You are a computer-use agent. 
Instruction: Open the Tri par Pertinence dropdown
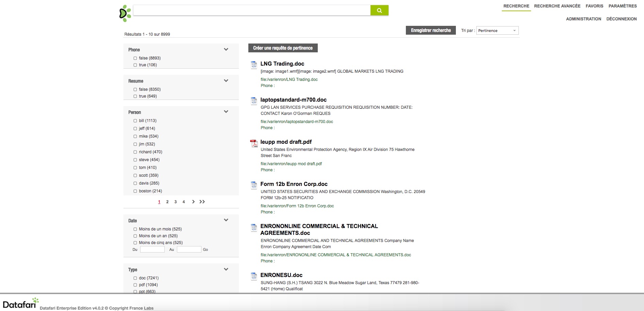click(x=497, y=31)
